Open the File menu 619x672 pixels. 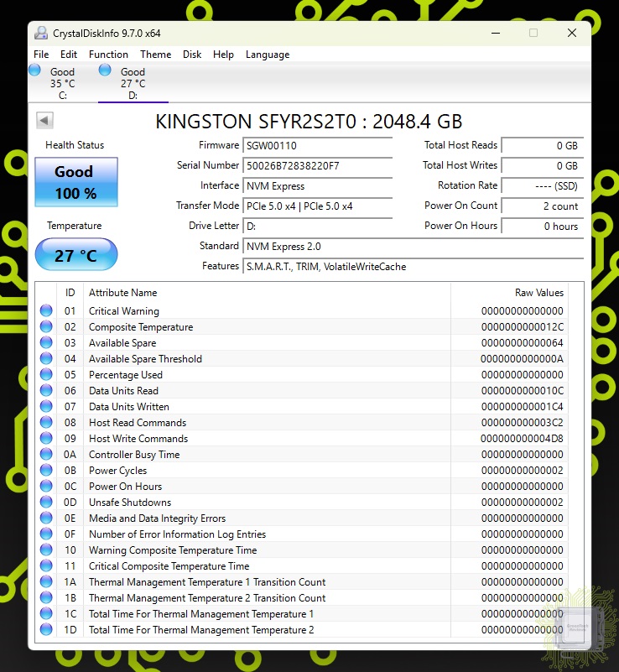[41, 55]
